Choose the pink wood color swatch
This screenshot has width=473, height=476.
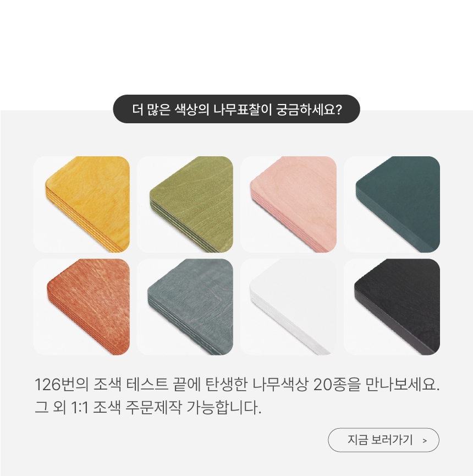pyautogui.click(x=288, y=204)
